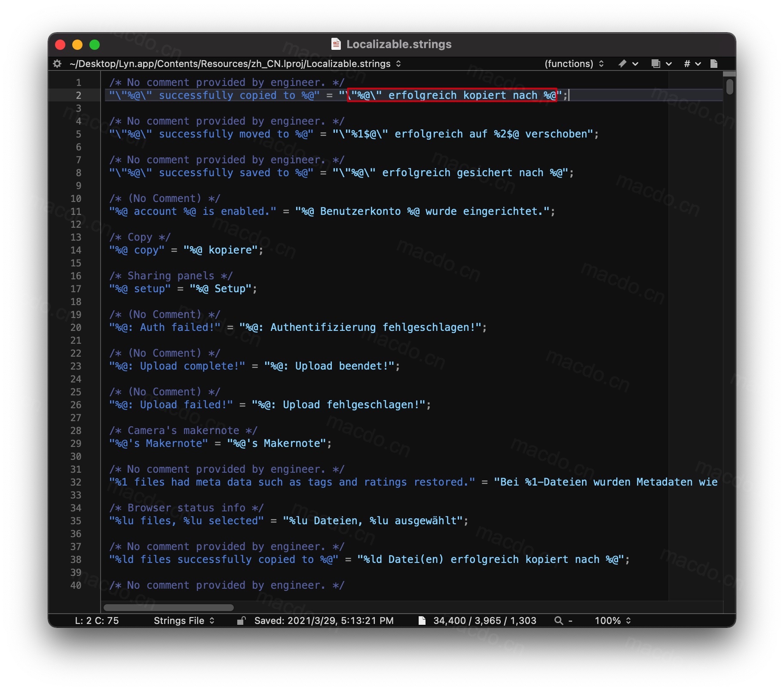Click the '/* Sharing panels */' comment
The image size is (784, 691).
pyautogui.click(x=171, y=276)
